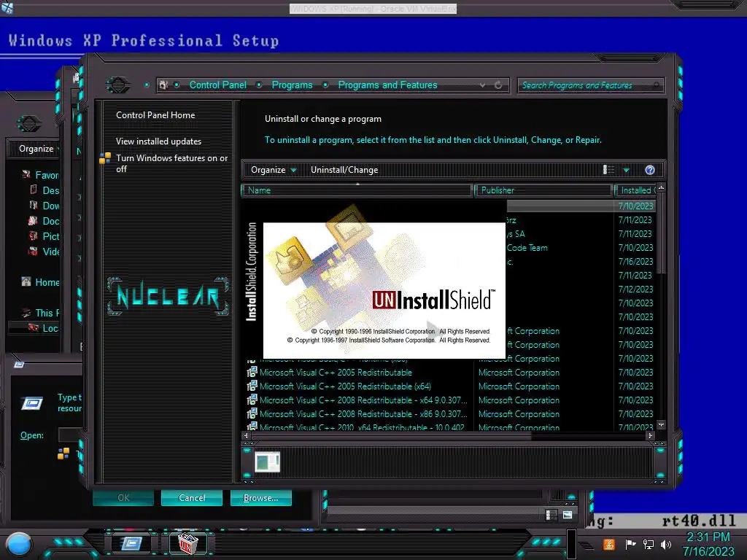Sort by the Name column header

pyautogui.click(x=357, y=190)
